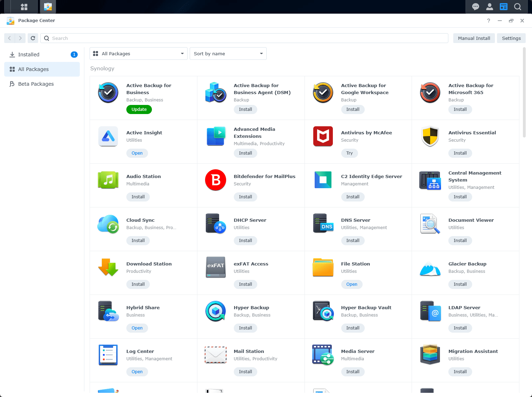Click the Mail Station envelope icon
The image size is (532, 397).
(x=216, y=355)
